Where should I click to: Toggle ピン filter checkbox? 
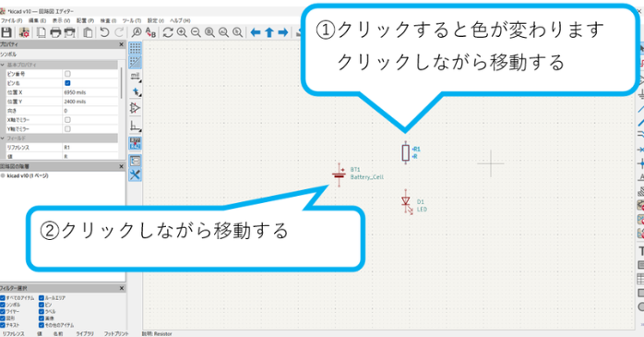pos(42,305)
